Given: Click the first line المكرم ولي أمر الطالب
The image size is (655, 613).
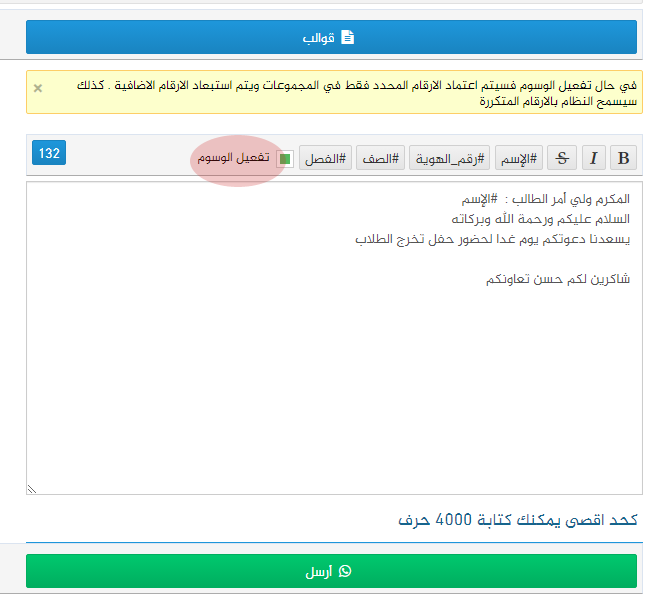Looking at the screenshot, I should [545, 199].
